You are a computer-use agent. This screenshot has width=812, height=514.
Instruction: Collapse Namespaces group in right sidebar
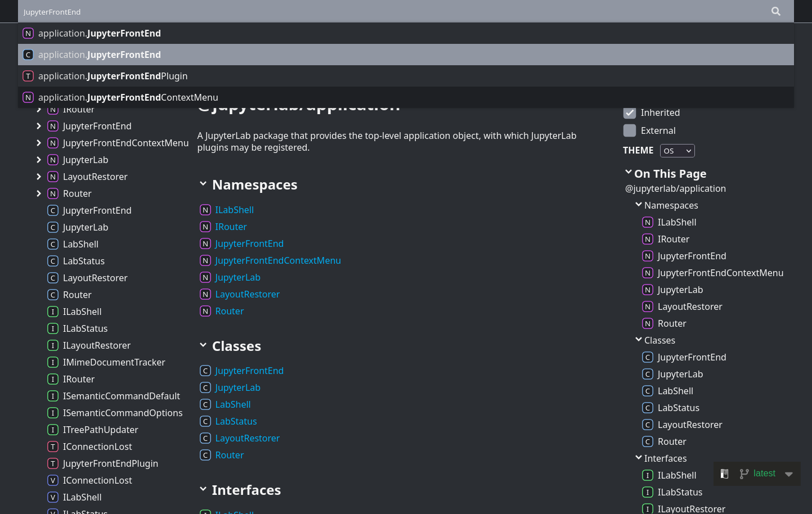639,205
